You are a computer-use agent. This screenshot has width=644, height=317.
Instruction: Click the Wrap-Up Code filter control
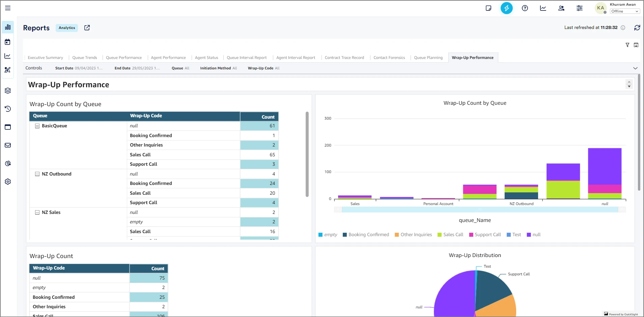tap(263, 68)
